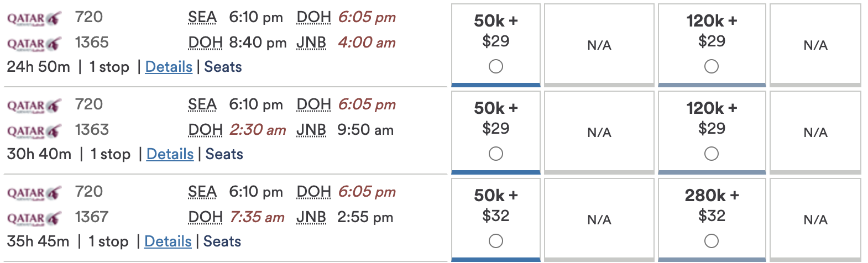The image size is (868, 263).
Task: Click Qatar logo beside first flight 720
Action: click(34, 18)
